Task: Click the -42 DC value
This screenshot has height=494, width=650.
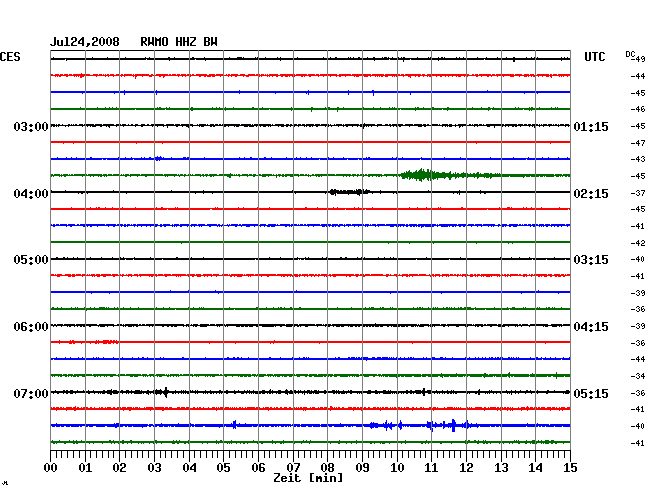Action: point(638,243)
